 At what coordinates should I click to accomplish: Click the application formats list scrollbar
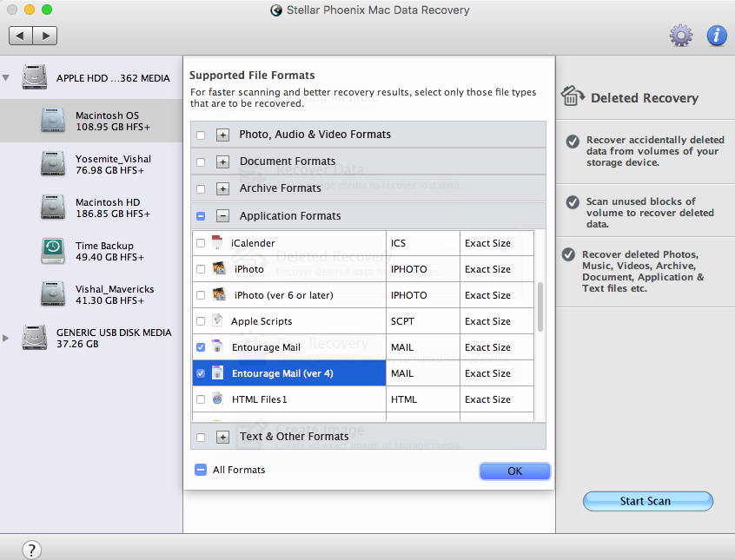540,307
